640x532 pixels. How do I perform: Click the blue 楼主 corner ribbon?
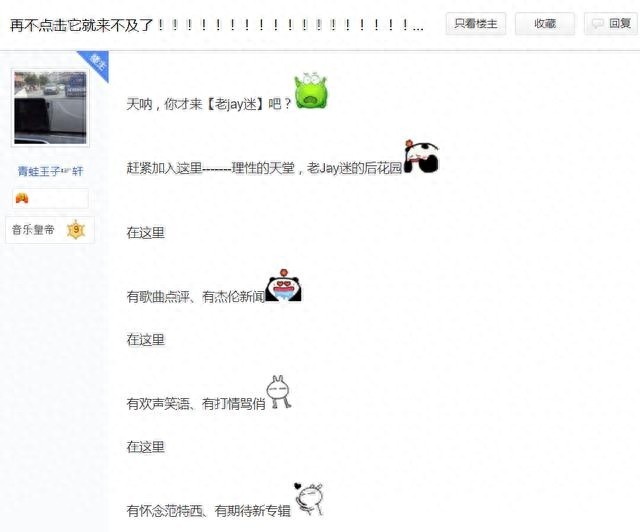[96, 64]
